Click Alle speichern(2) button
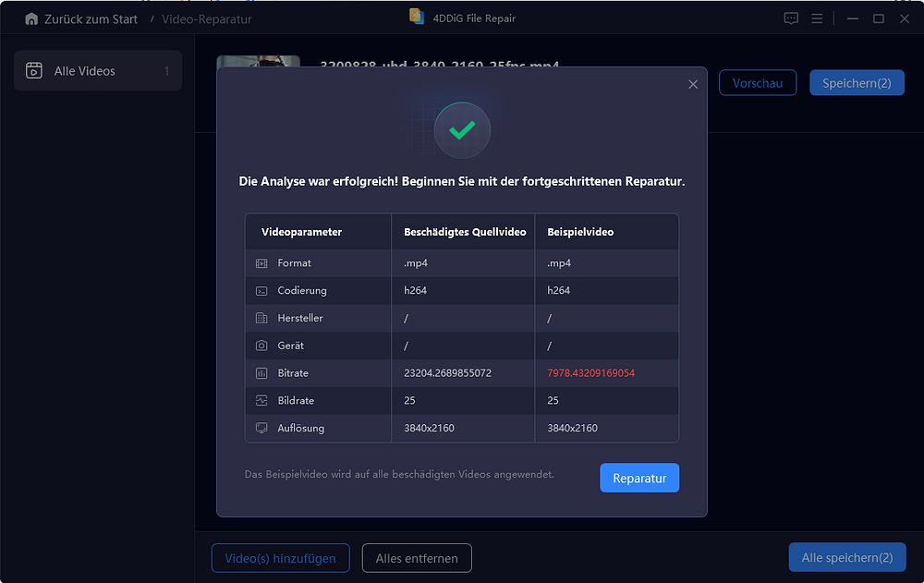 [846, 558]
